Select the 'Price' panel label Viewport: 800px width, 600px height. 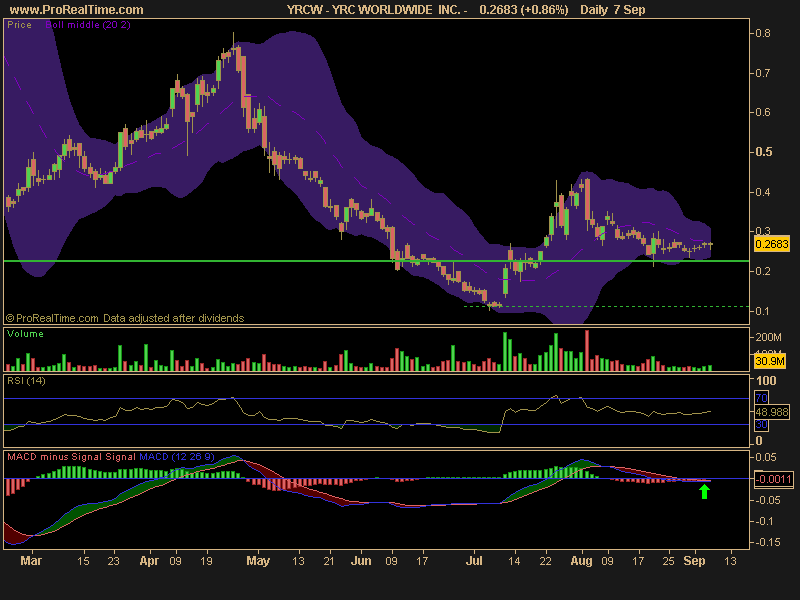[x=19, y=24]
